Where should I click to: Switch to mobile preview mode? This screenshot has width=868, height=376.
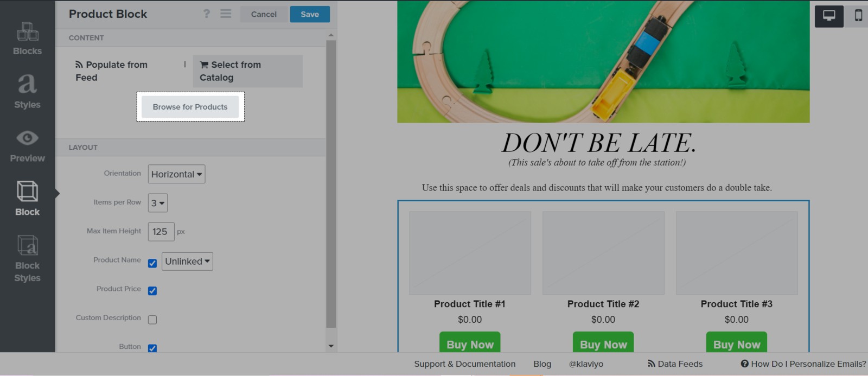point(858,16)
